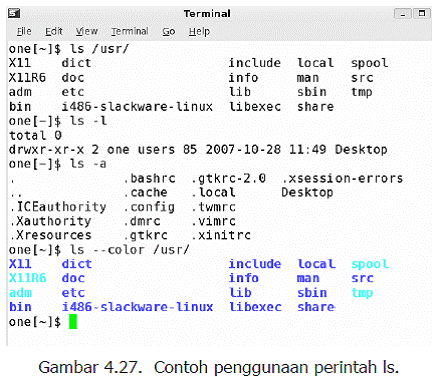The image size is (439, 377).
Task: Open the File menu
Action: (x=24, y=31)
